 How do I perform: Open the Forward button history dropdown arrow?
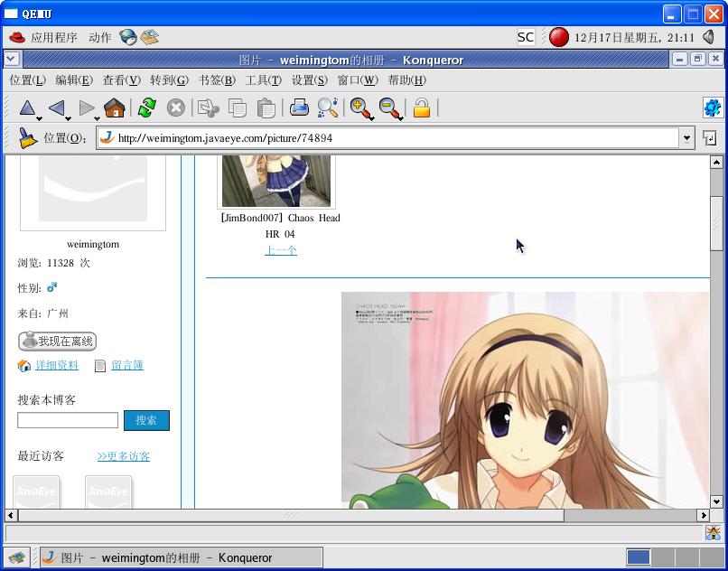(x=97, y=118)
